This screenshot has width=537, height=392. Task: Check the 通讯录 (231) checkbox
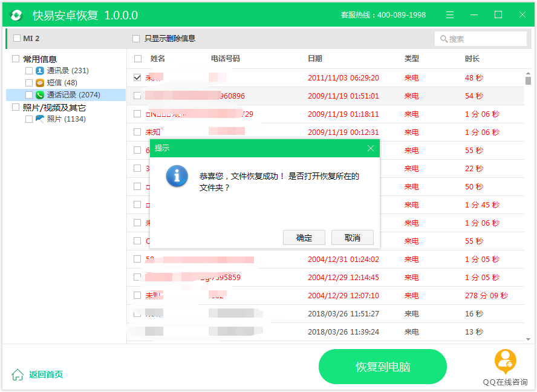(x=29, y=71)
